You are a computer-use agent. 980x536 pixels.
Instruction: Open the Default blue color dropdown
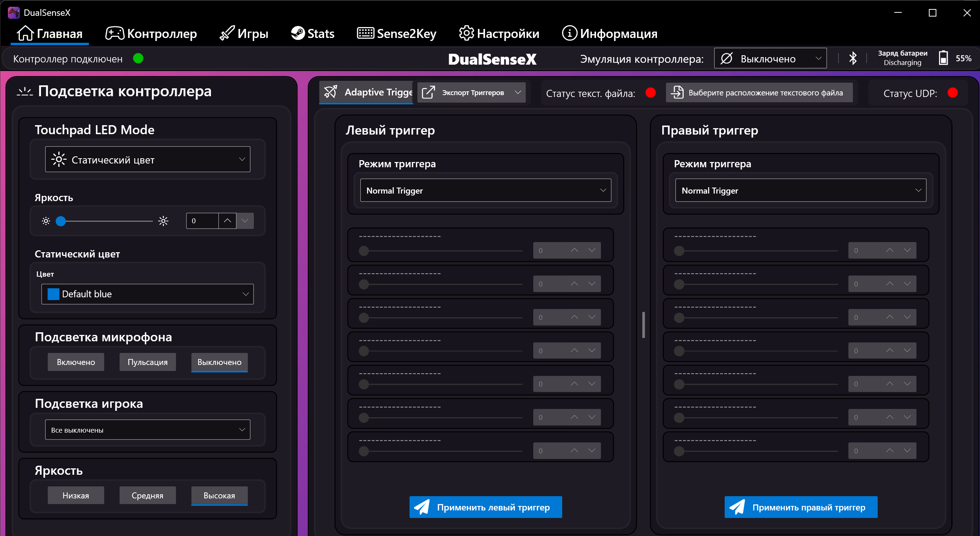pyautogui.click(x=148, y=294)
